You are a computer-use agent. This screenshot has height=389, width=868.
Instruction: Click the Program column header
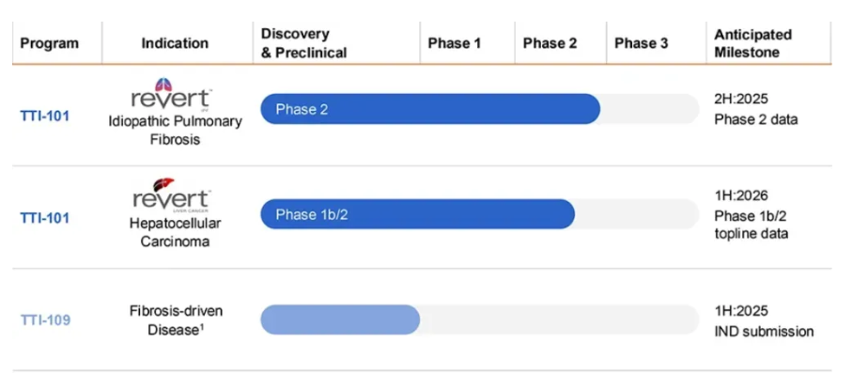(x=49, y=43)
